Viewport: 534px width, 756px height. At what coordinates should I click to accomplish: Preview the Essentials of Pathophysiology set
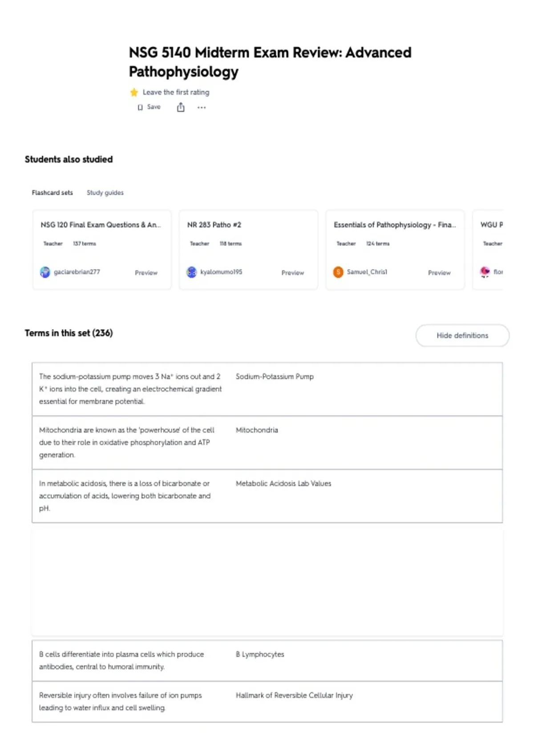439,273
